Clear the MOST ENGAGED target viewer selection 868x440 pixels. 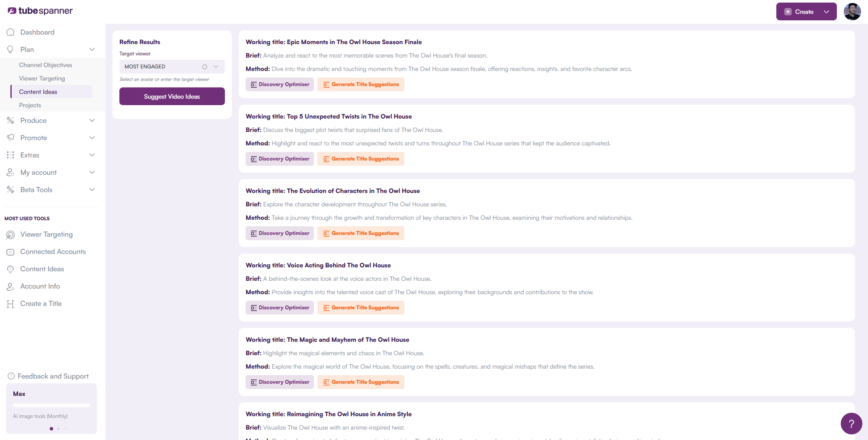tap(205, 67)
